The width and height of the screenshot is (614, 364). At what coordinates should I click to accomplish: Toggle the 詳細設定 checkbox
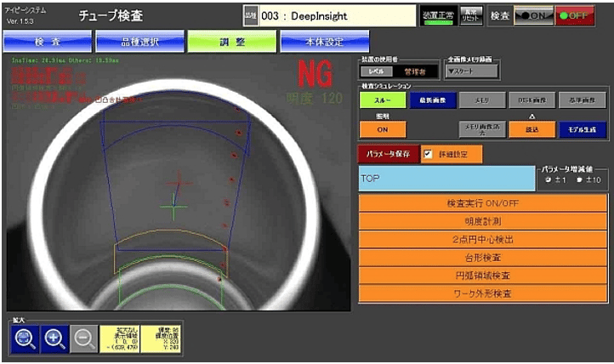428,154
